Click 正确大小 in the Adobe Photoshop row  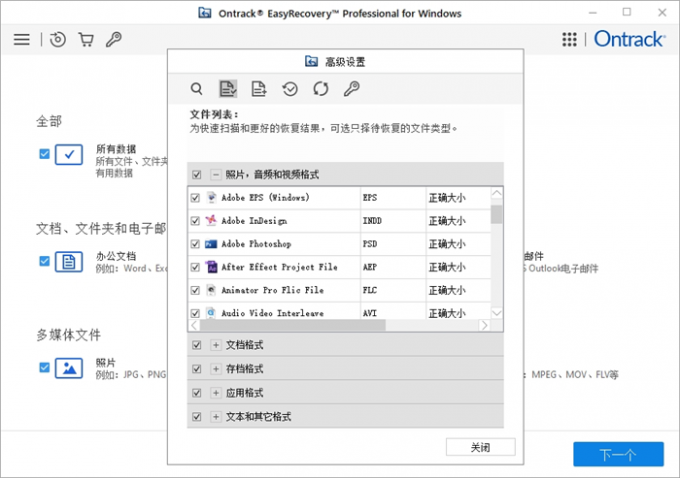(447, 244)
